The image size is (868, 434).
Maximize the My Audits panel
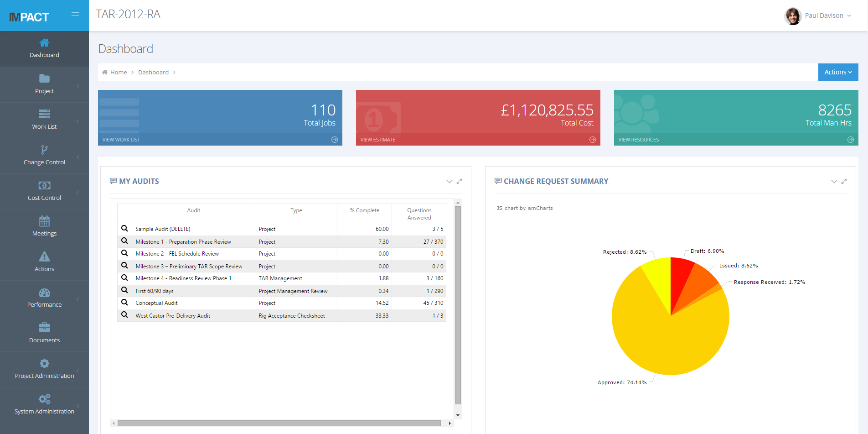coord(460,181)
